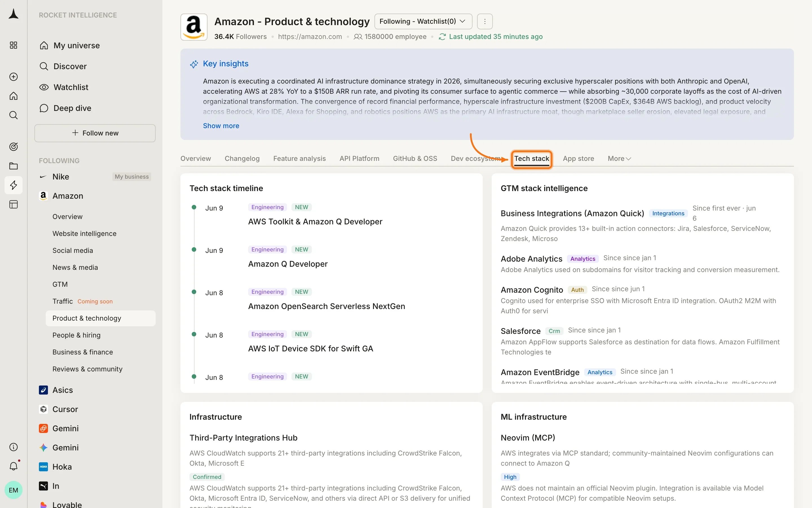Click the Nike swoosh logo icon
Screen dimensions: 812x508
pyautogui.click(x=43, y=177)
